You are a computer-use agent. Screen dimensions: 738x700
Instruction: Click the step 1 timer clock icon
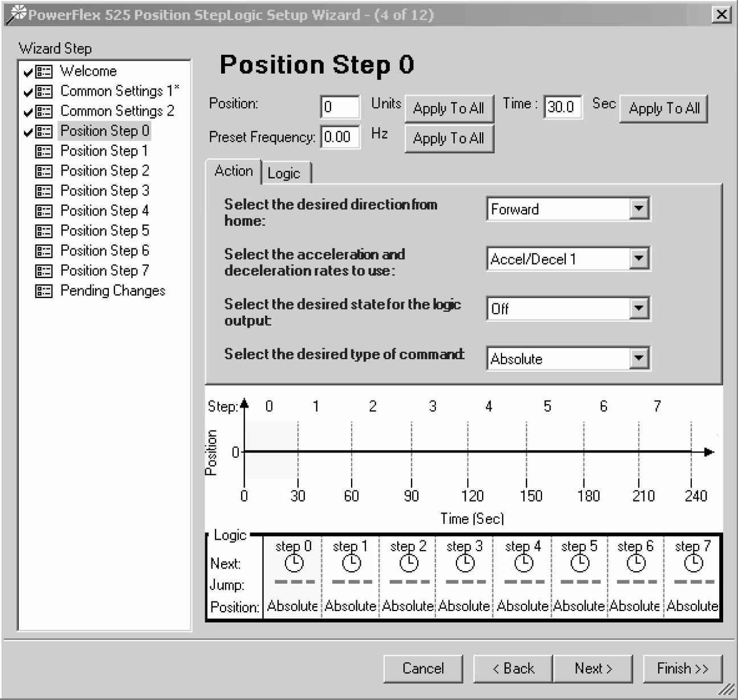(351, 564)
